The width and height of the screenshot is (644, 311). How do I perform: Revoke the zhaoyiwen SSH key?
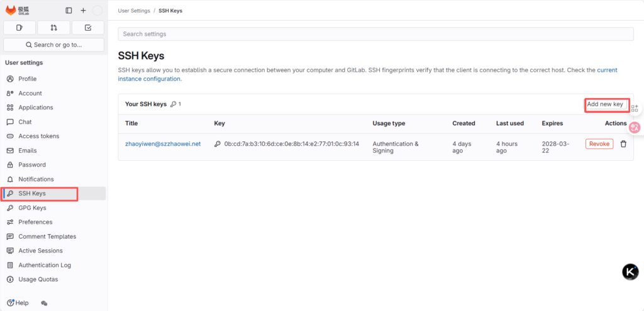coord(599,144)
